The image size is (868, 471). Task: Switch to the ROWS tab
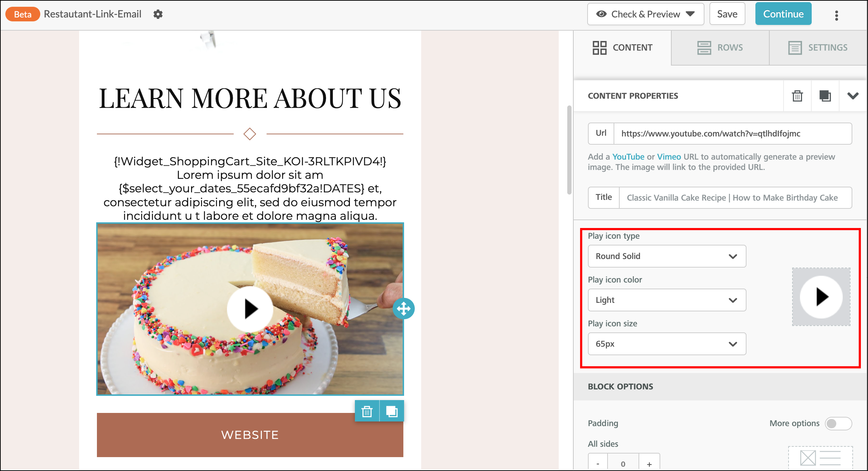[x=720, y=48]
